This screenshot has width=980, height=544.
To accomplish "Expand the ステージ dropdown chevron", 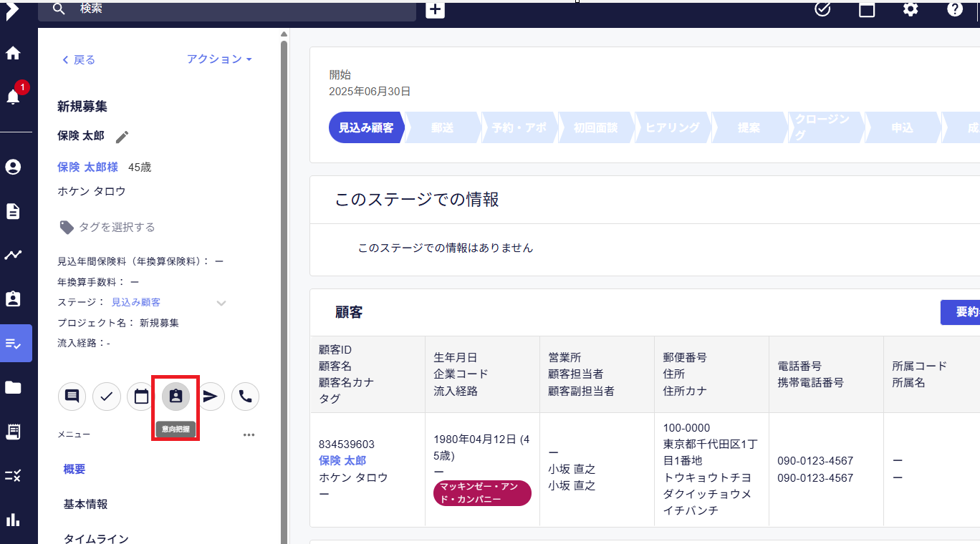I will (x=221, y=303).
